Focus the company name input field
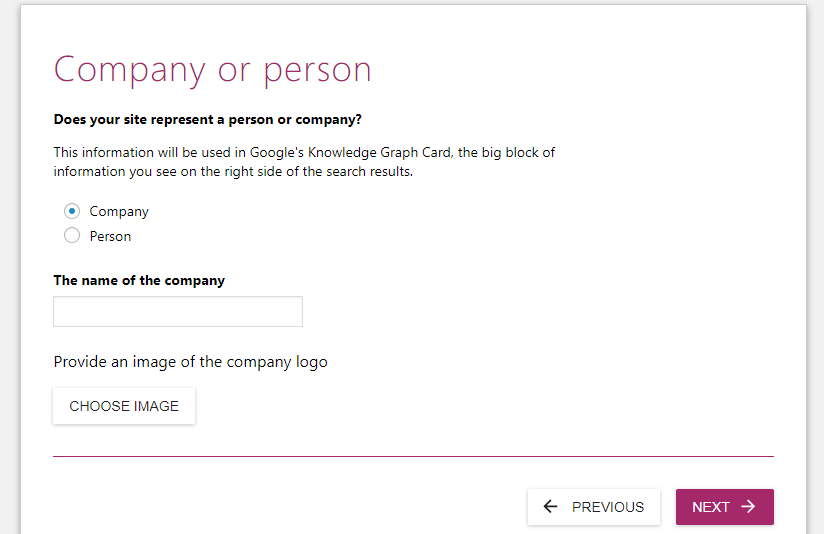The image size is (824, 534). point(178,311)
